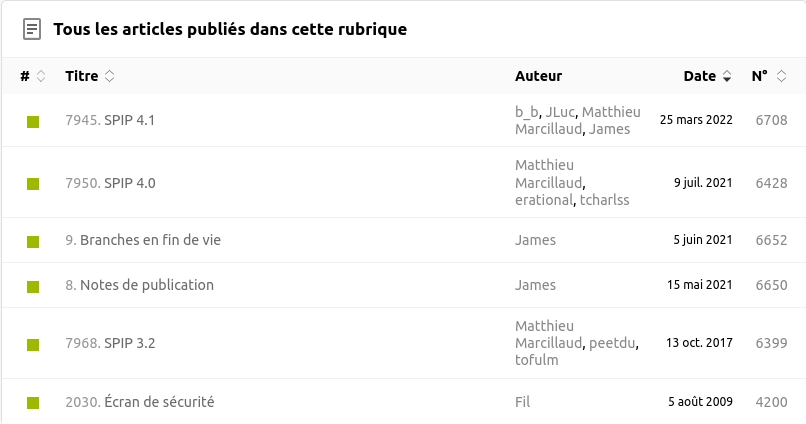
Task: Click status icon beside Écran de sécurité
Action: pyautogui.click(x=33, y=403)
